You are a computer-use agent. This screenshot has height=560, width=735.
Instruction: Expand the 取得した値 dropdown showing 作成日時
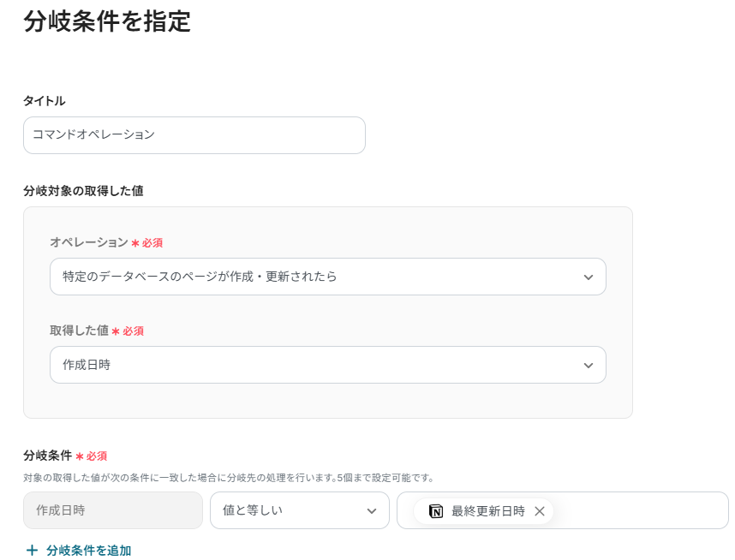click(327, 365)
